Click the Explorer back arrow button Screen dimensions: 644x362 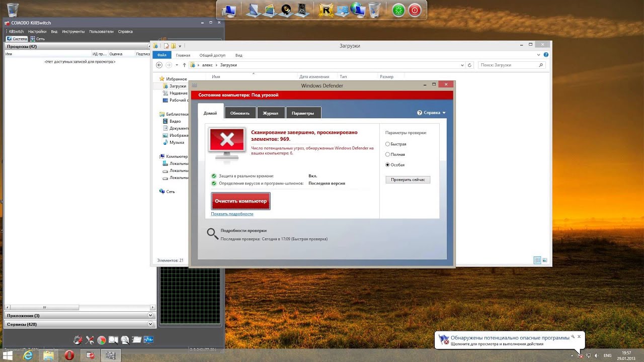159,65
